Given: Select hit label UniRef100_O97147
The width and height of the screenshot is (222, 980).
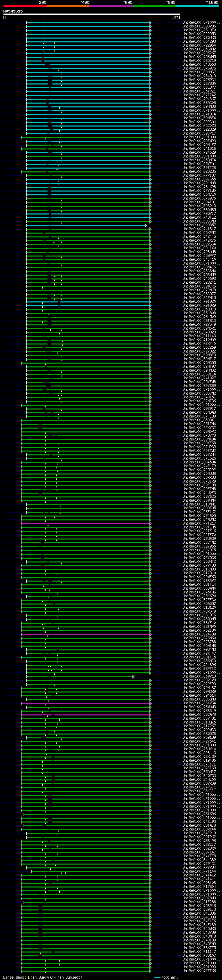Looking at the screenshot, I should pos(199,852).
